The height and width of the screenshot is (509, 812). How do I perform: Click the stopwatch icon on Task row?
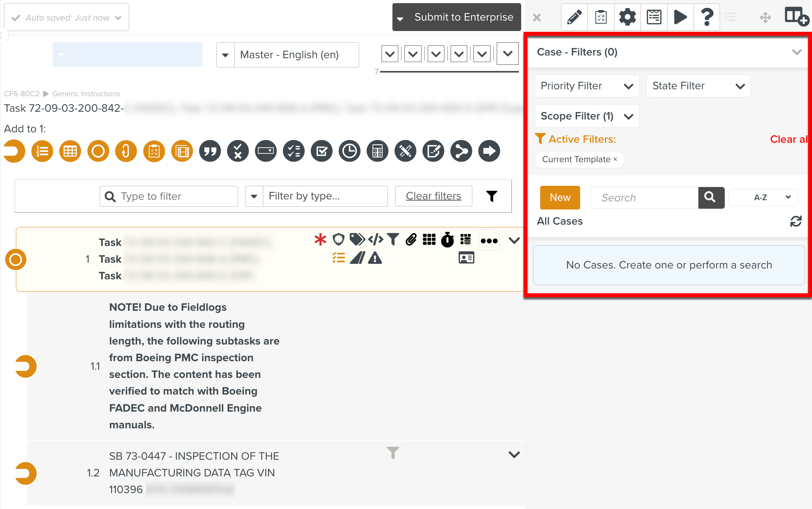(x=447, y=240)
